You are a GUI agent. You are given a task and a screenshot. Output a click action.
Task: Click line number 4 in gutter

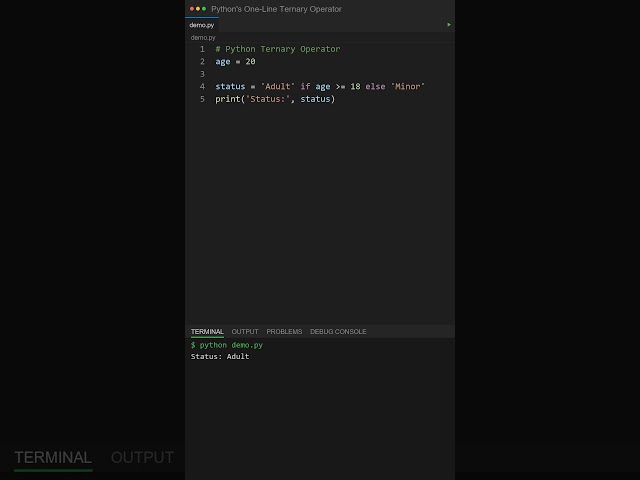[x=202, y=87]
